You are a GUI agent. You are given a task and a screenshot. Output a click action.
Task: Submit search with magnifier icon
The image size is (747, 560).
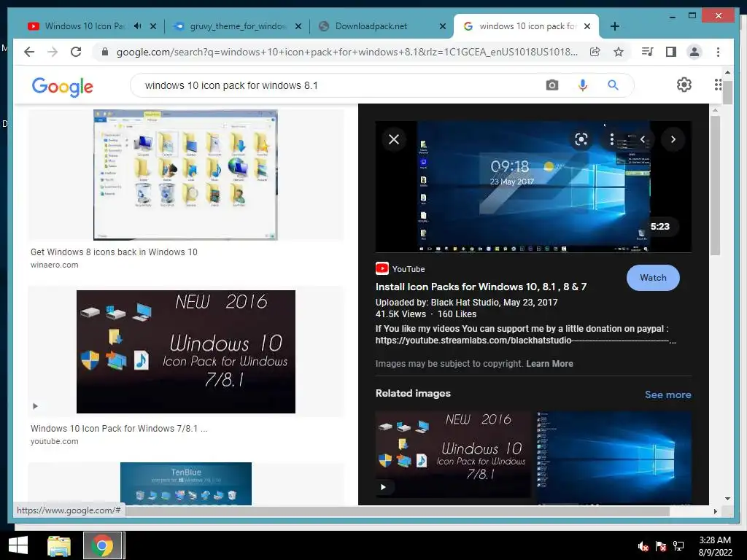pos(613,85)
